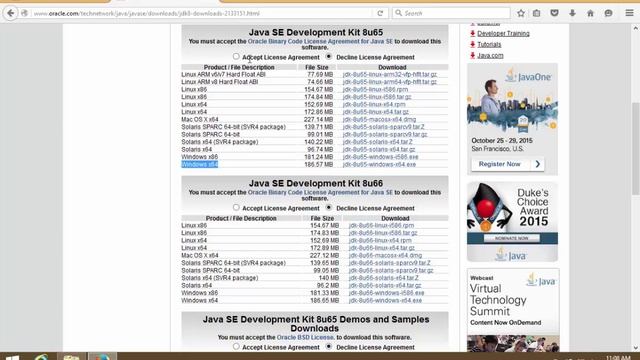
Task: Download jdk-8u65-linux-x64.tar.gz
Action: pyautogui.click(x=376, y=112)
